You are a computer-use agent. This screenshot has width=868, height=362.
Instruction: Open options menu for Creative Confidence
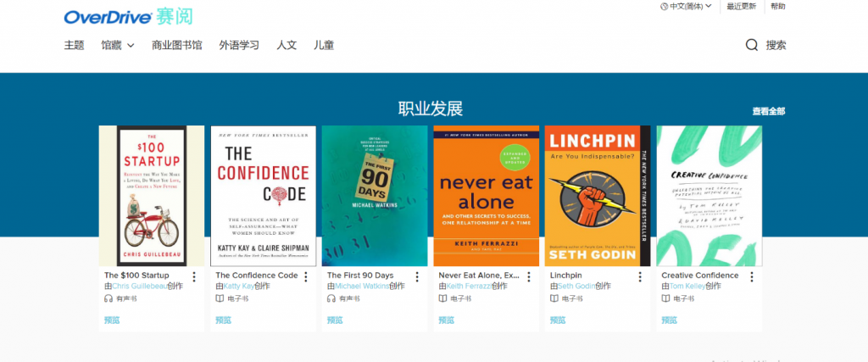[x=752, y=276]
